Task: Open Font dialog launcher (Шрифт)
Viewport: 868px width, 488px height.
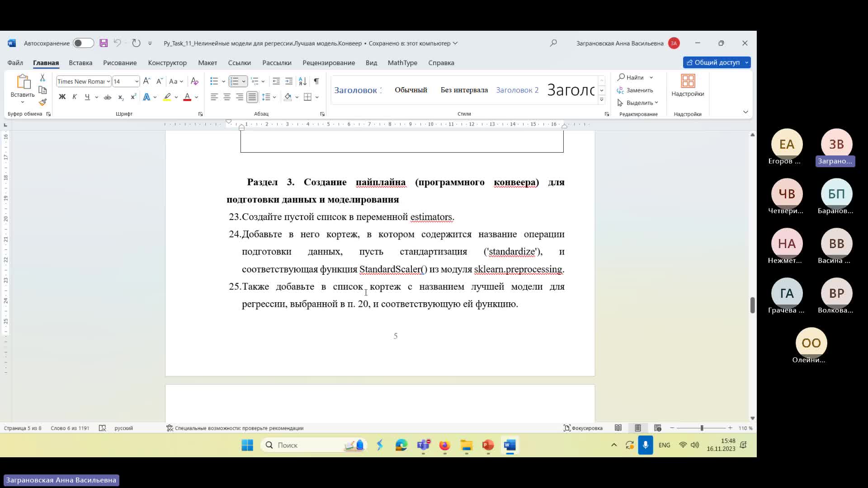Action: click(200, 114)
